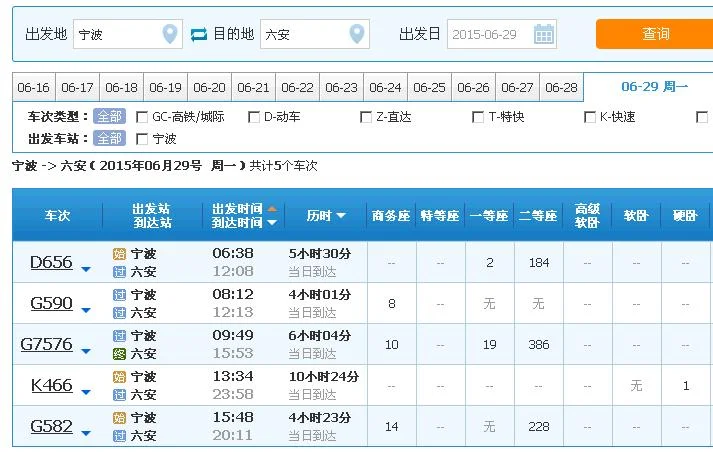713x452 pixels.
Task: Expand details for train G582
Action: click(x=85, y=433)
